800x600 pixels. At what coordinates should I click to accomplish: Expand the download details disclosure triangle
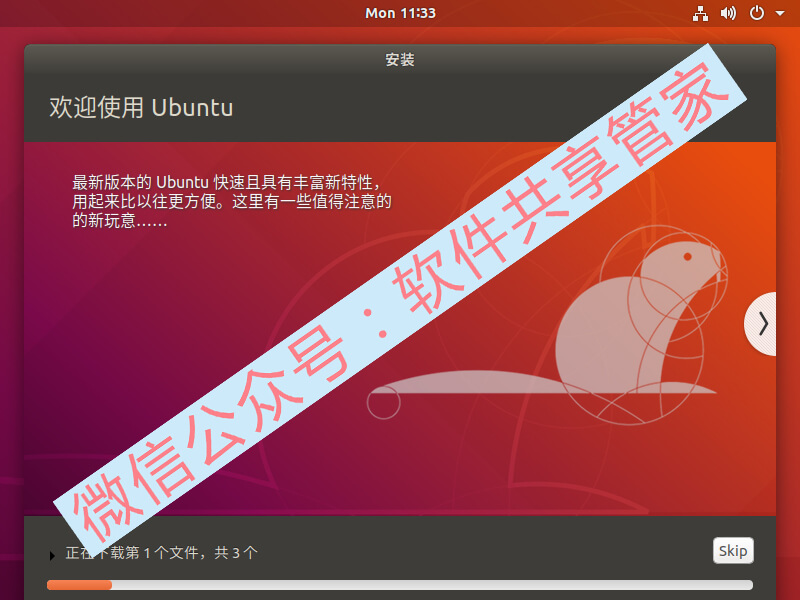point(52,556)
